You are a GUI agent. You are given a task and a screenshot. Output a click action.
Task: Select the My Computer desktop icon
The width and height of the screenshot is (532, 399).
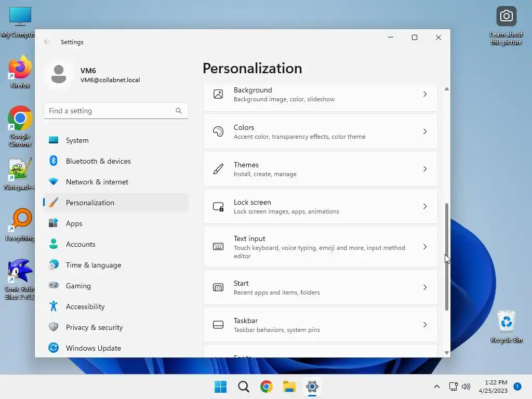tap(19, 22)
